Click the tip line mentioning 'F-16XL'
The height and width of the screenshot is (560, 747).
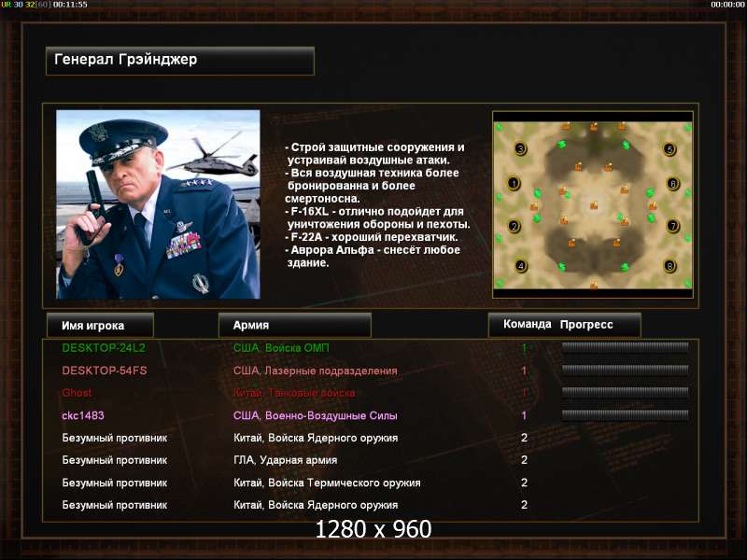tap(378, 217)
